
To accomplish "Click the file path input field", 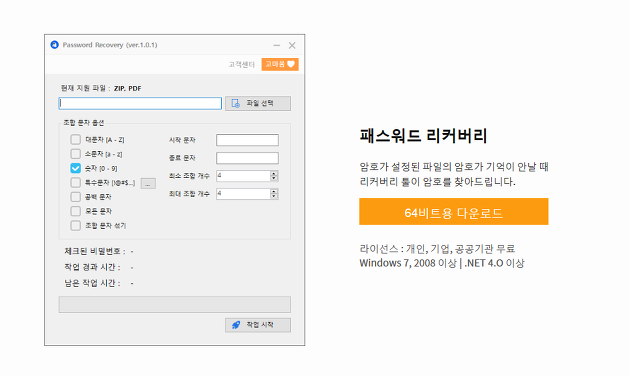I will tap(140, 103).
